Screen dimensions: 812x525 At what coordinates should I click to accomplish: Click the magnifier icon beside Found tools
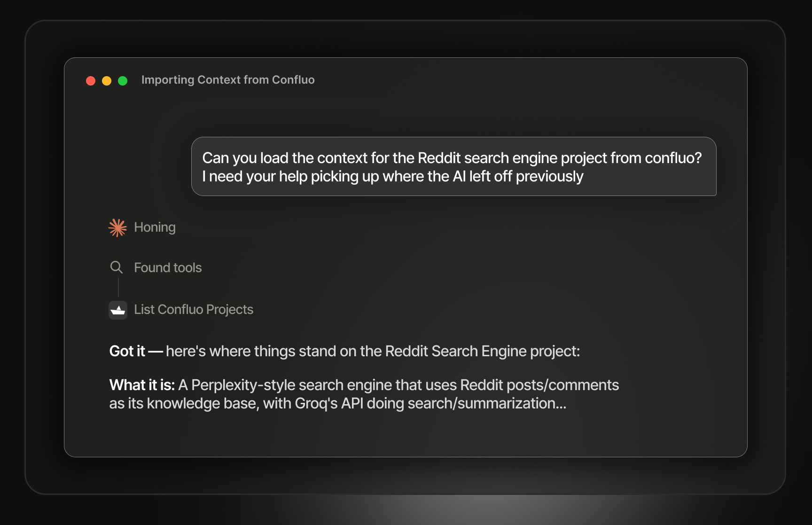(x=117, y=267)
